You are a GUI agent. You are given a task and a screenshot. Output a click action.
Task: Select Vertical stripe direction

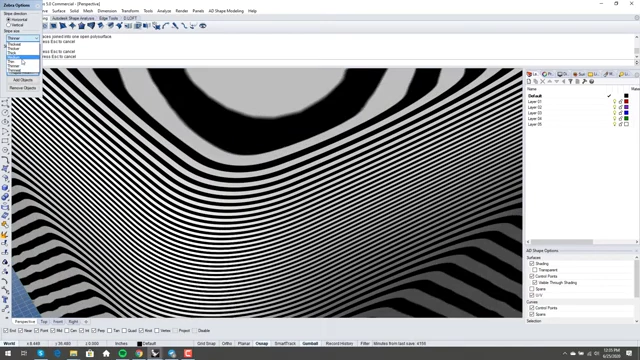[x=8, y=25]
